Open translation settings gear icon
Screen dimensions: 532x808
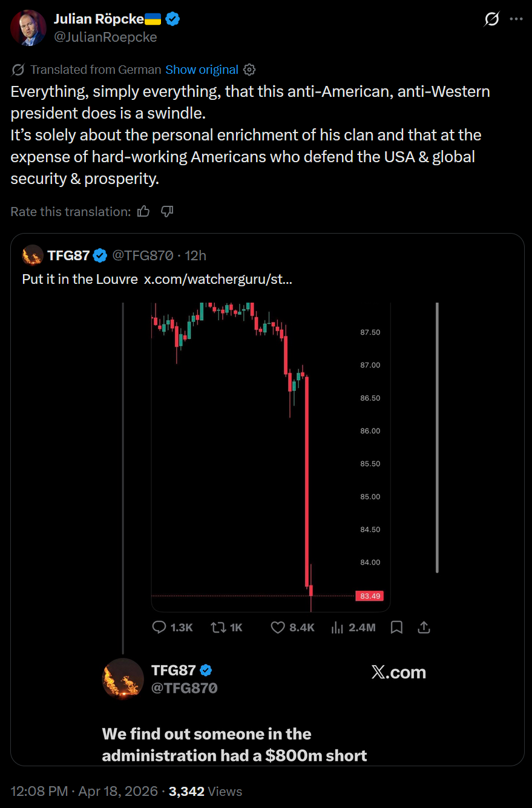[249, 70]
